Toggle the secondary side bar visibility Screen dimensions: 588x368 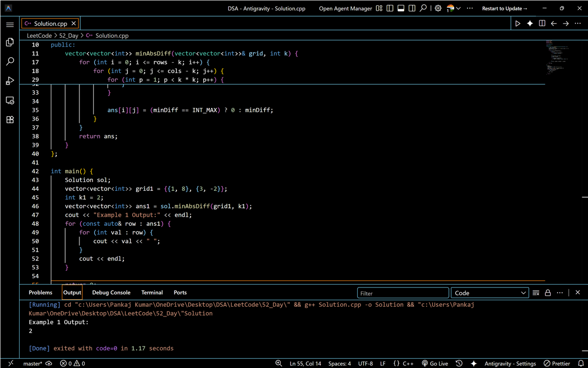click(x=412, y=8)
